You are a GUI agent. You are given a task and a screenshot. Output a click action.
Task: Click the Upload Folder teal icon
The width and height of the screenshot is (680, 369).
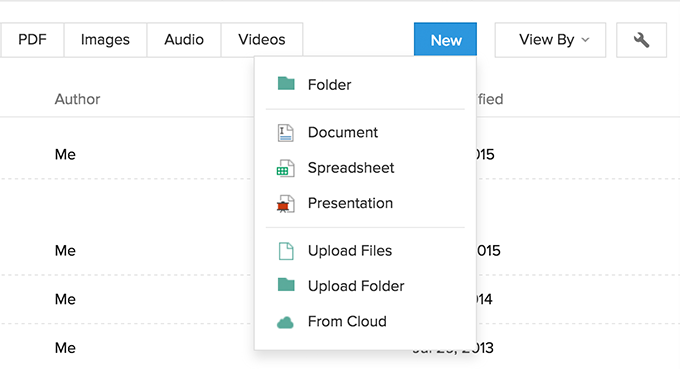point(286,285)
